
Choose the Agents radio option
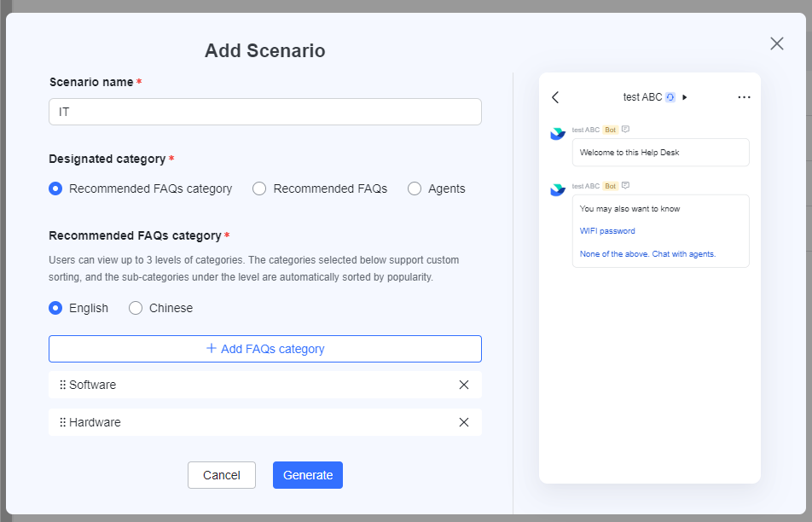click(x=415, y=188)
